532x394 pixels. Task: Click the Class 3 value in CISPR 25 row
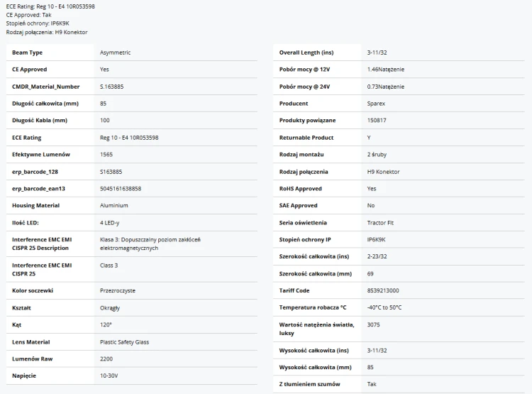coord(109,266)
